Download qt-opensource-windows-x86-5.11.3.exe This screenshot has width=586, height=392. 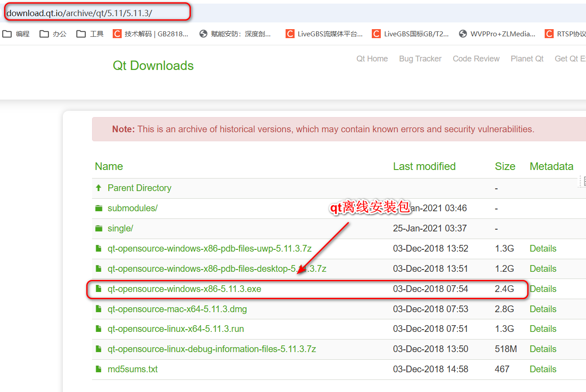184,289
